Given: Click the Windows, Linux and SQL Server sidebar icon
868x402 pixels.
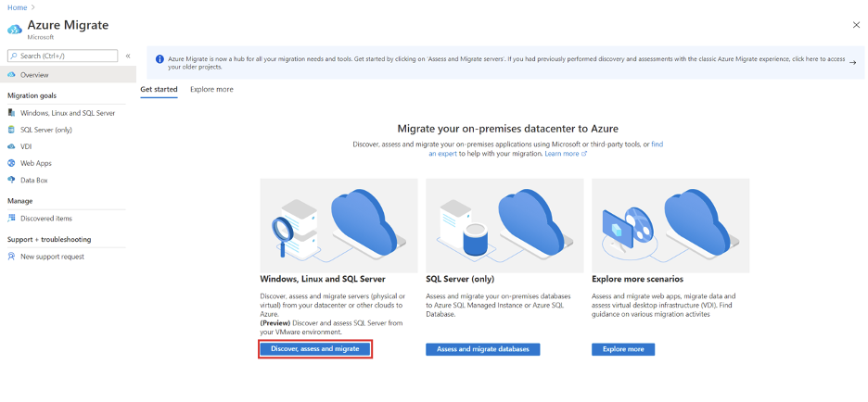Looking at the screenshot, I should [12, 113].
